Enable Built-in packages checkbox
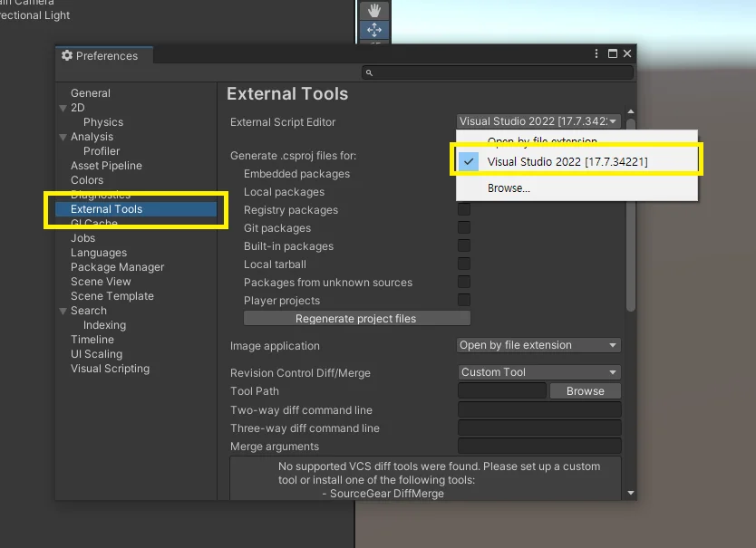 pos(464,245)
